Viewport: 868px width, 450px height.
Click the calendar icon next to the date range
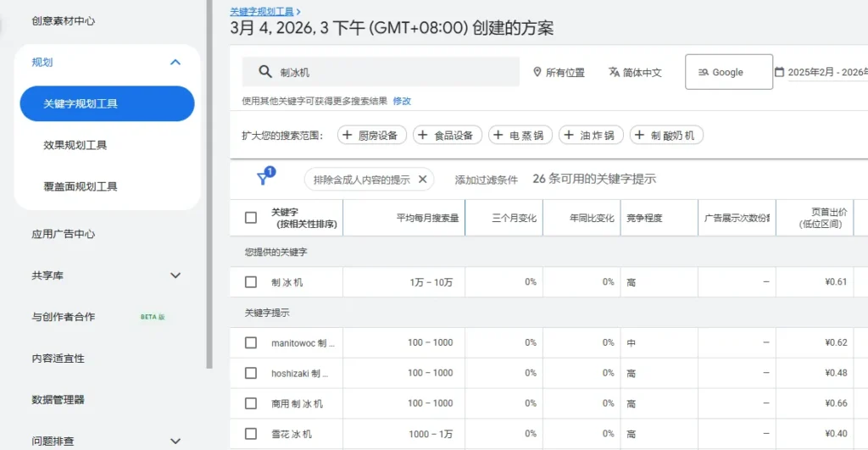click(x=779, y=72)
